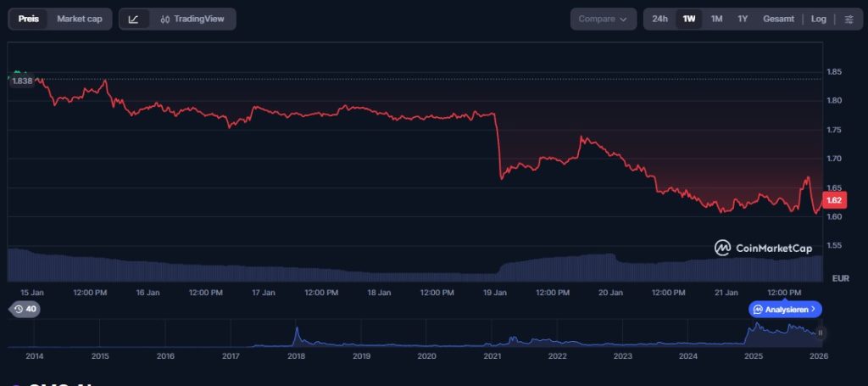Show the Gesamt full history range

point(778,19)
